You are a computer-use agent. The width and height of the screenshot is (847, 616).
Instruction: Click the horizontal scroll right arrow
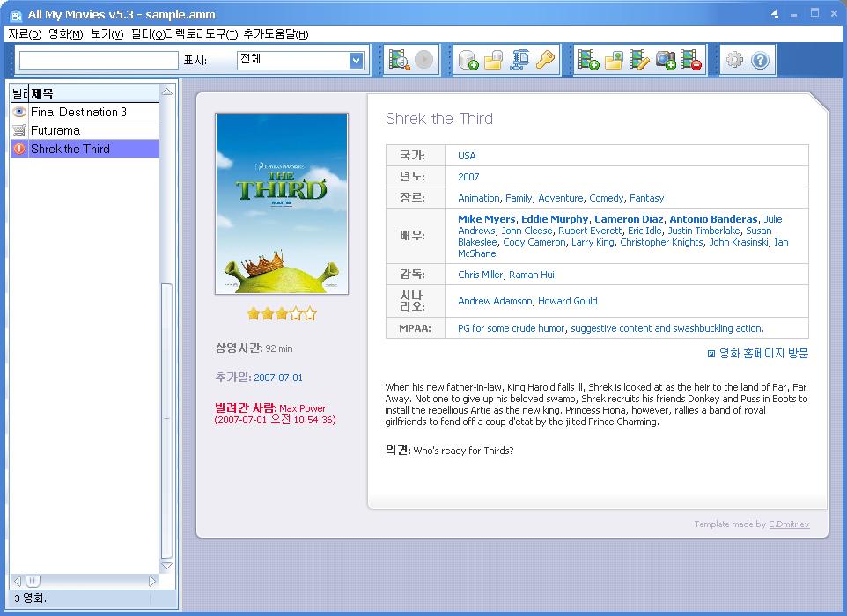tap(151, 581)
